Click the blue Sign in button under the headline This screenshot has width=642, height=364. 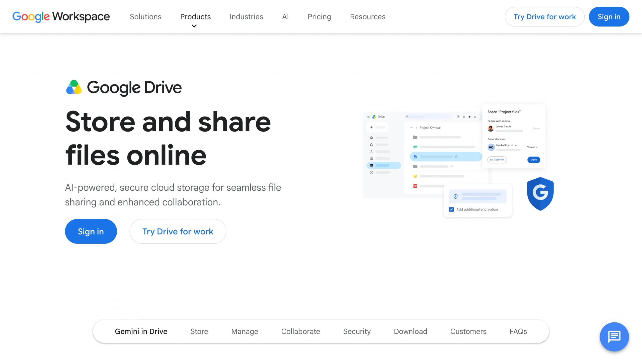[x=91, y=231]
